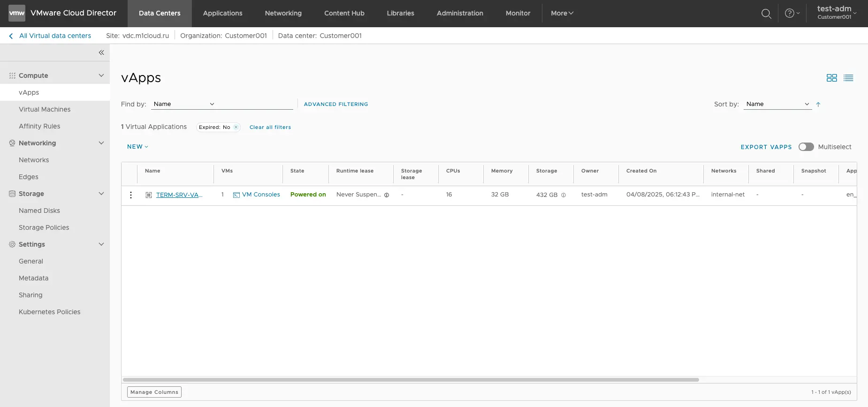Select Kubernetes Policies in sidebar

click(x=50, y=312)
